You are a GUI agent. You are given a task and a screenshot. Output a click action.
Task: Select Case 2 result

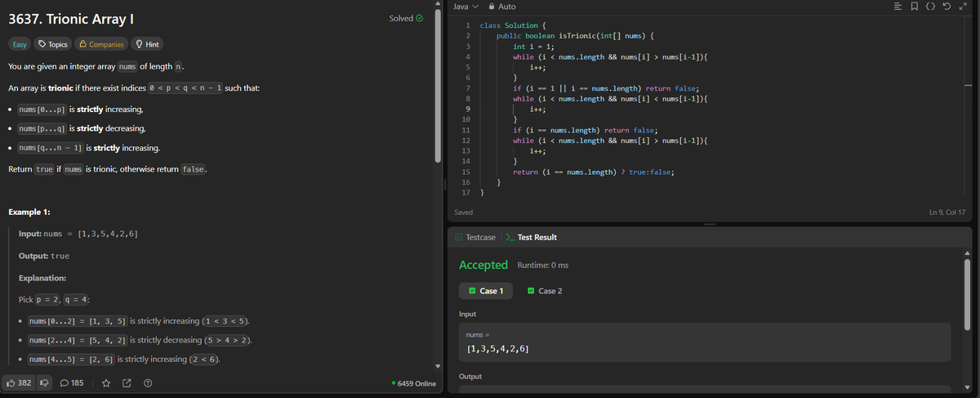pyautogui.click(x=544, y=291)
